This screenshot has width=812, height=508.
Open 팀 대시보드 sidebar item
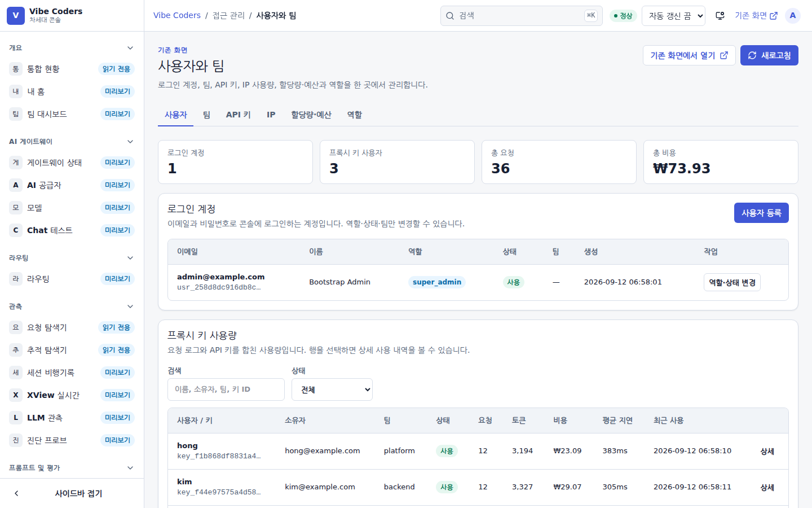coord(72,114)
